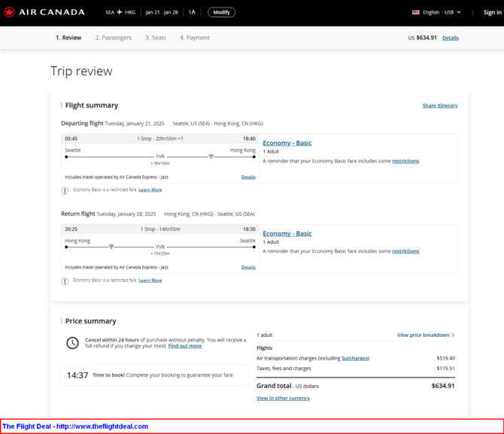Click the Grand total $634.91 amount
The height and width of the screenshot is (434, 504).
click(443, 386)
